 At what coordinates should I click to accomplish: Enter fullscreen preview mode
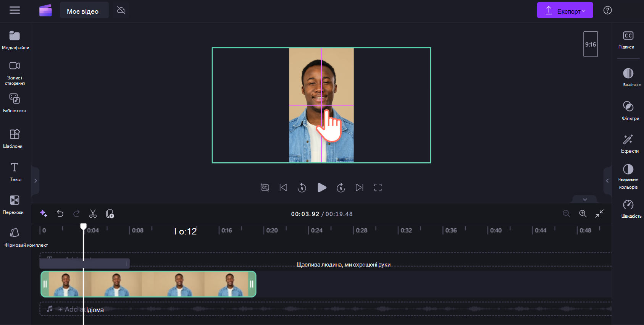(378, 188)
